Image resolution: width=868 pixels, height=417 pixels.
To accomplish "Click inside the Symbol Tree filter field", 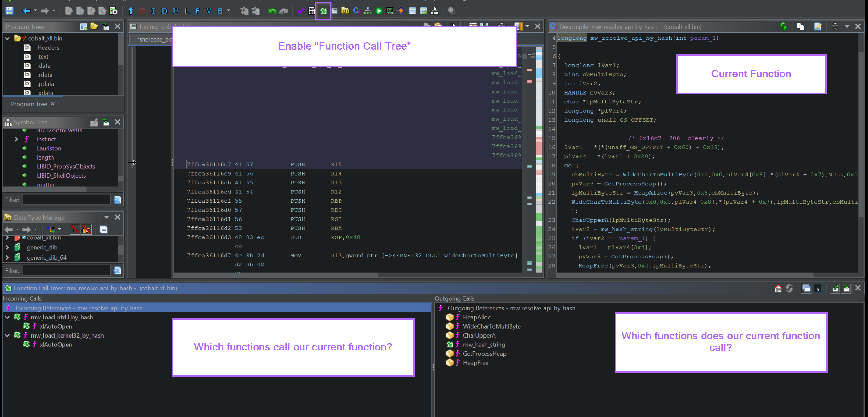I will pos(66,199).
